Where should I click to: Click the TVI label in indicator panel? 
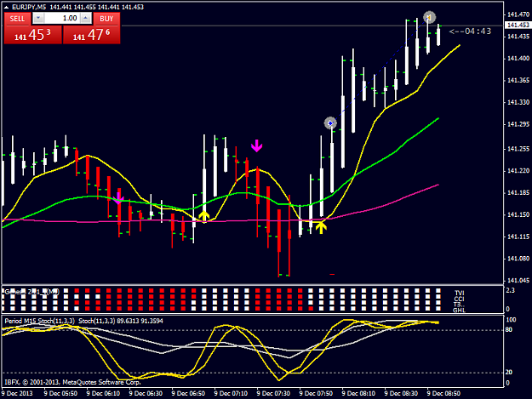[459, 293]
